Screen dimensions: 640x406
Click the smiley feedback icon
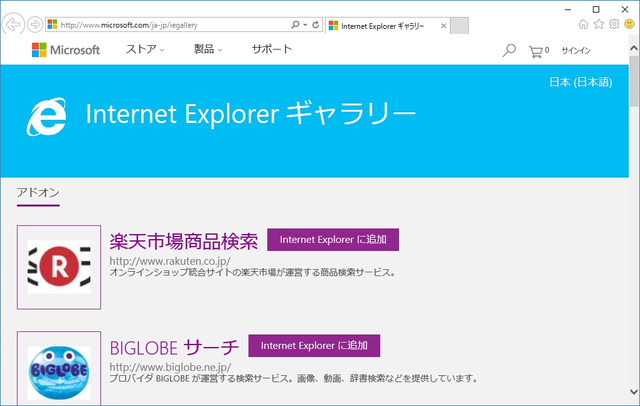(x=629, y=24)
